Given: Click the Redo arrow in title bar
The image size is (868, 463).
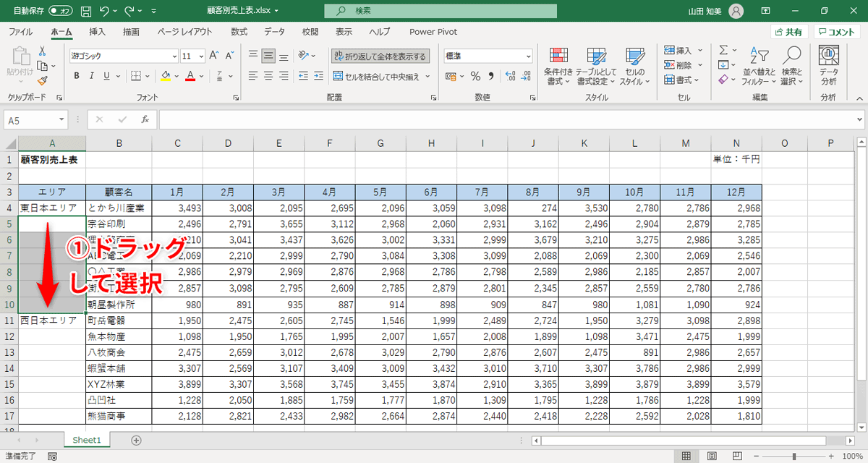Looking at the screenshot, I should (129, 11).
